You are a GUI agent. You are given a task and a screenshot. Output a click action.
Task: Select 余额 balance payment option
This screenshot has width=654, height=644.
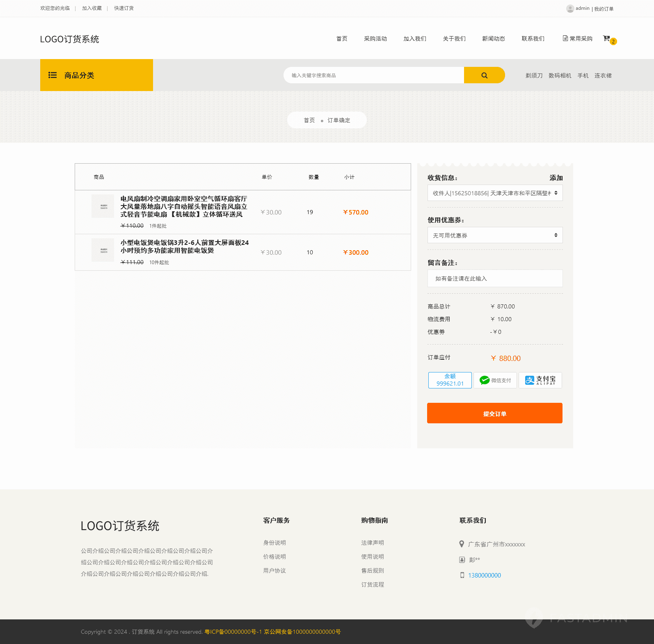click(450, 380)
